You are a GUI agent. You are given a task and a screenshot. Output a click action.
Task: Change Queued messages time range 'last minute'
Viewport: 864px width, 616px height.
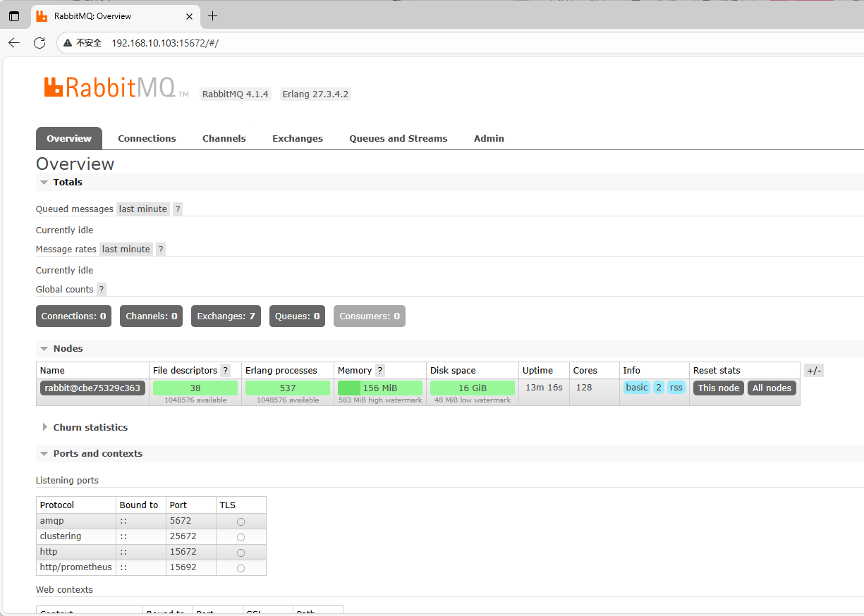[143, 209]
